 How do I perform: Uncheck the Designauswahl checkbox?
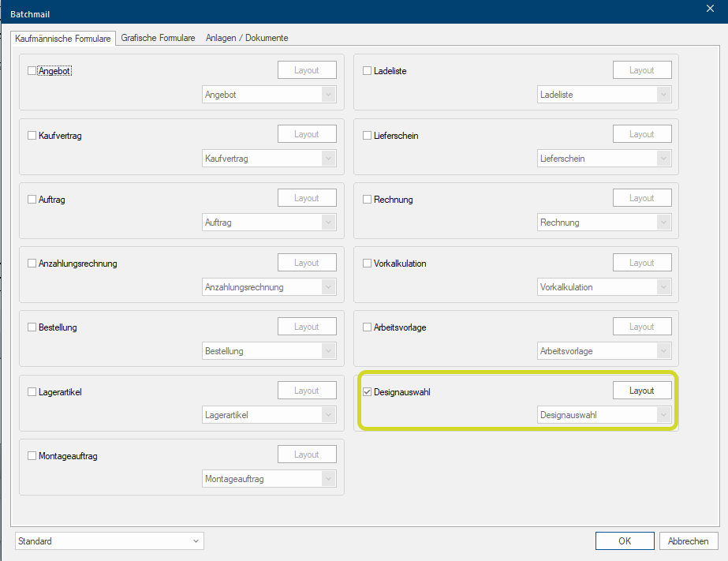pyautogui.click(x=367, y=391)
